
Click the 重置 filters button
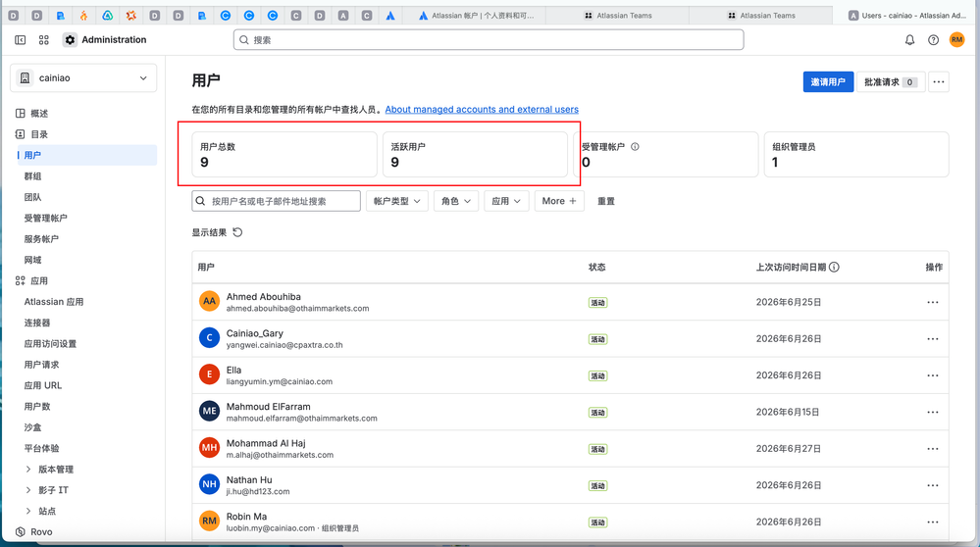[x=605, y=201]
